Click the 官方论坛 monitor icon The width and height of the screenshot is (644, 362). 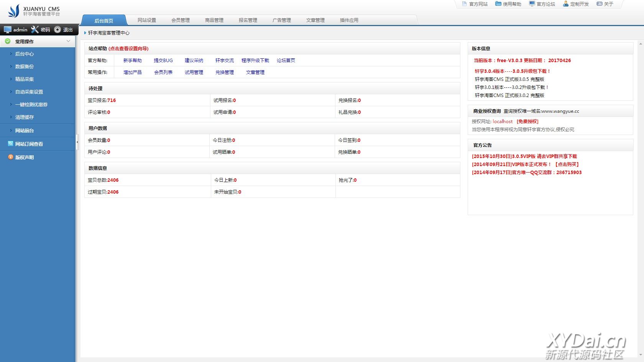coord(532,4)
